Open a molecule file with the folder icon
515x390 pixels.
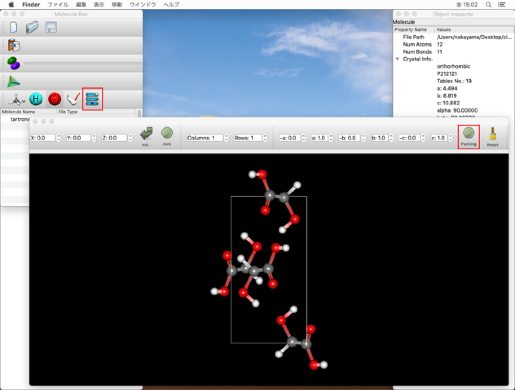(x=32, y=27)
